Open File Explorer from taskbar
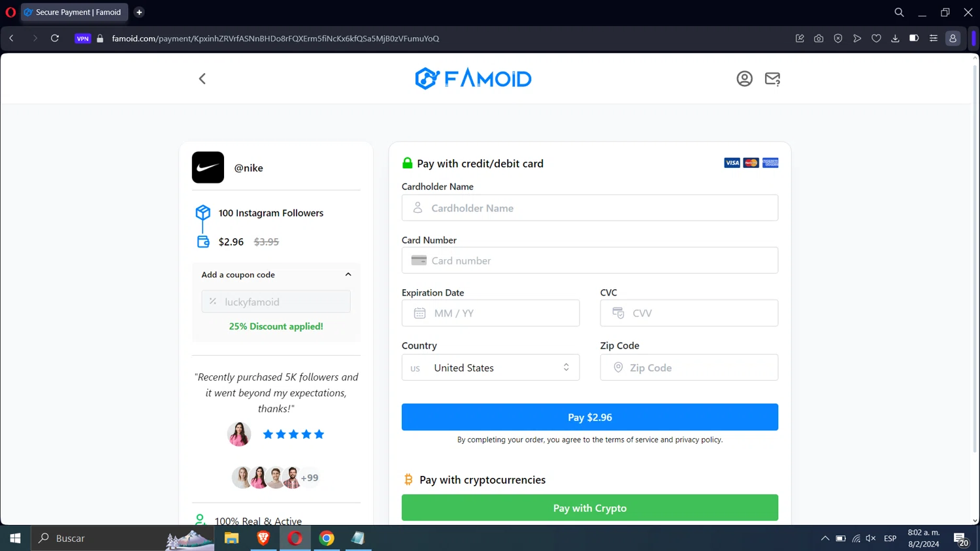 (x=231, y=539)
